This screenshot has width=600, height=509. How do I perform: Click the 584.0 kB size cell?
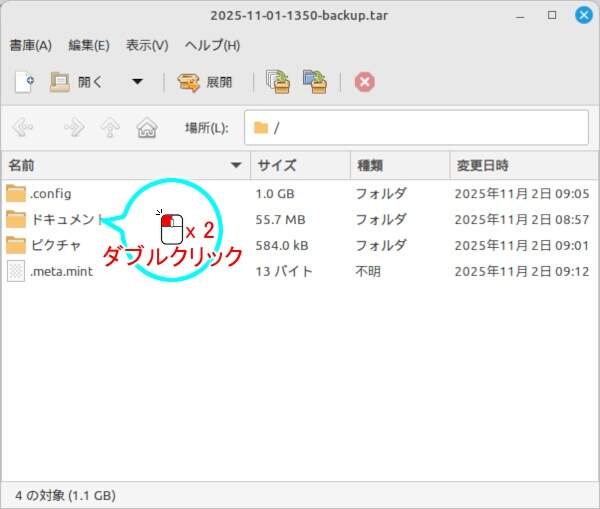(x=282, y=245)
